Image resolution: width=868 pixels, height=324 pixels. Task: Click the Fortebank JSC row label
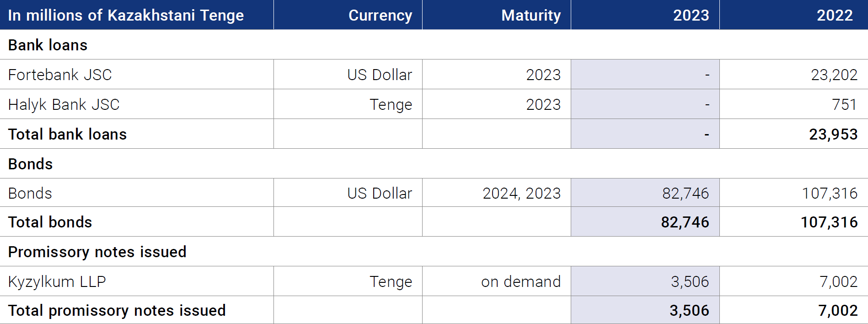(60, 75)
